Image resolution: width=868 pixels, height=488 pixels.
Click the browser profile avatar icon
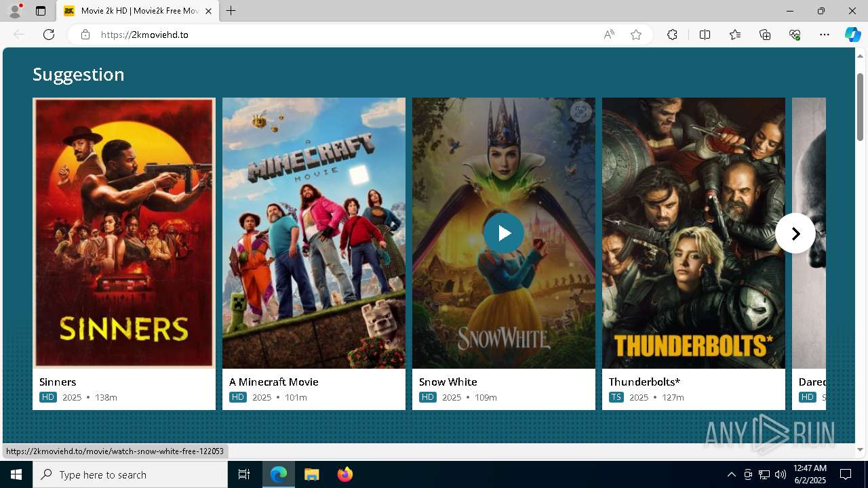coord(15,11)
